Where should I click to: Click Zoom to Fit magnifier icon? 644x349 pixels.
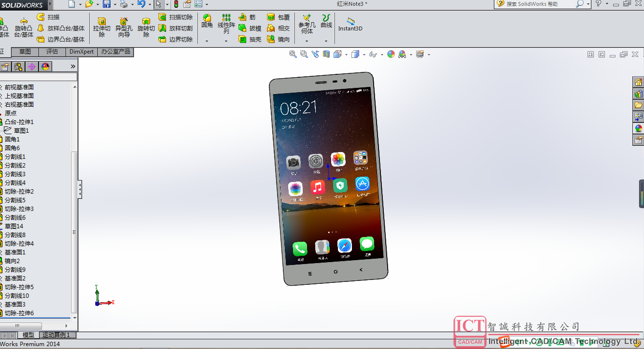(x=293, y=54)
